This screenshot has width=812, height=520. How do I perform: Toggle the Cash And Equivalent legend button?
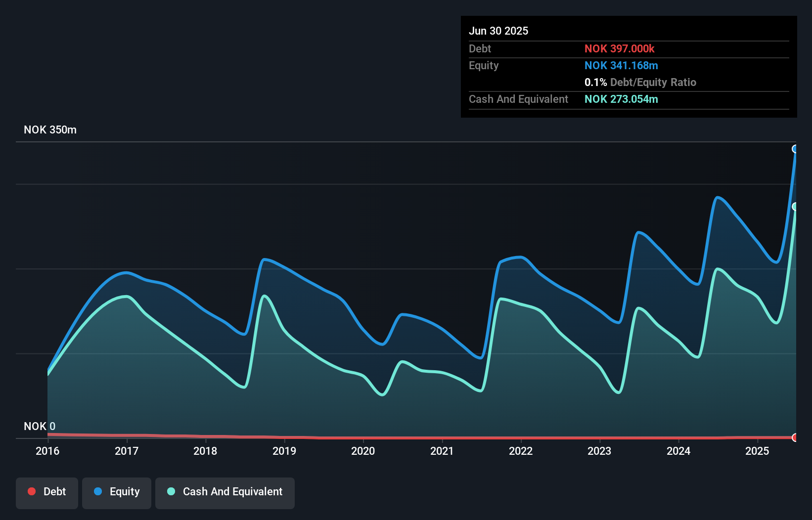pos(225,493)
